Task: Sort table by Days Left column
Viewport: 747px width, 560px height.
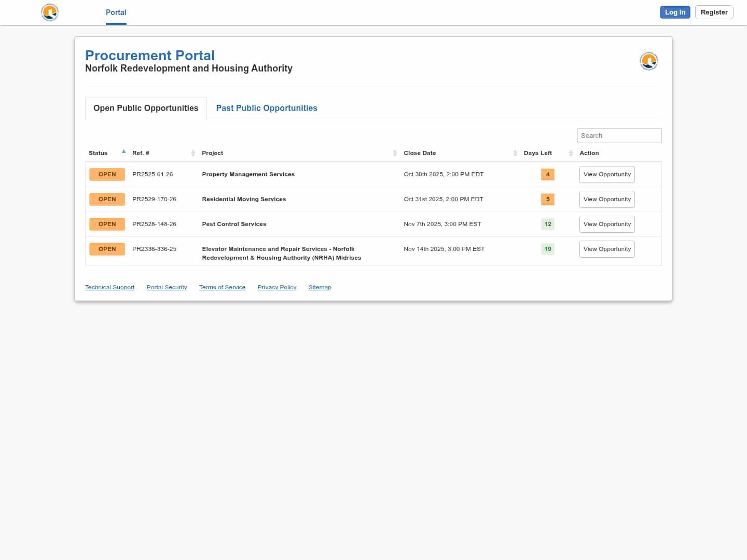Action: click(x=571, y=153)
